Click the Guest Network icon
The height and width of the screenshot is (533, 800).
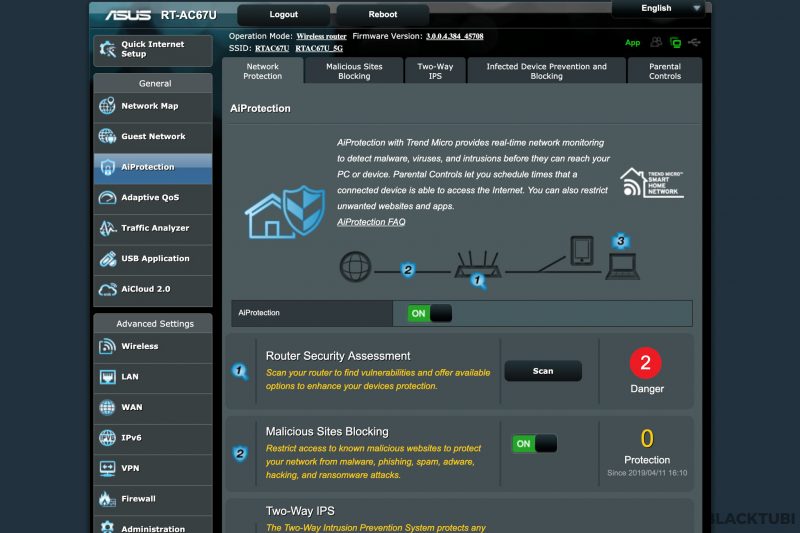click(x=107, y=136)
